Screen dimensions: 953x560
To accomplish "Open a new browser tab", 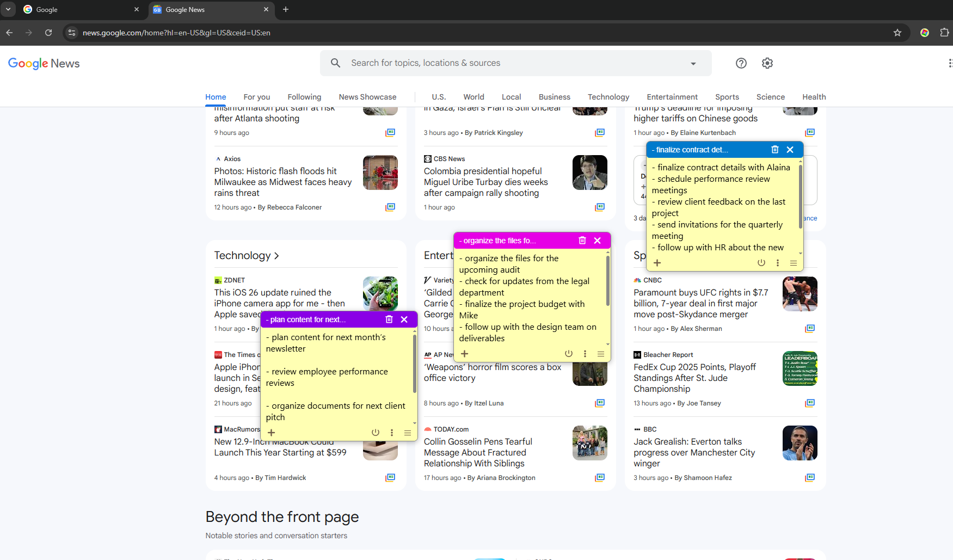I will click(286, 9).
